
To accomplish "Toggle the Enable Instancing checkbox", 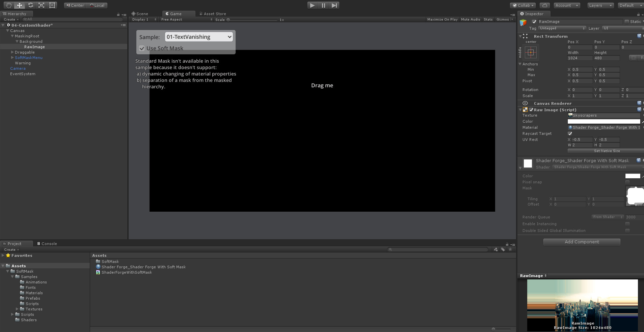I will (627, 224).
